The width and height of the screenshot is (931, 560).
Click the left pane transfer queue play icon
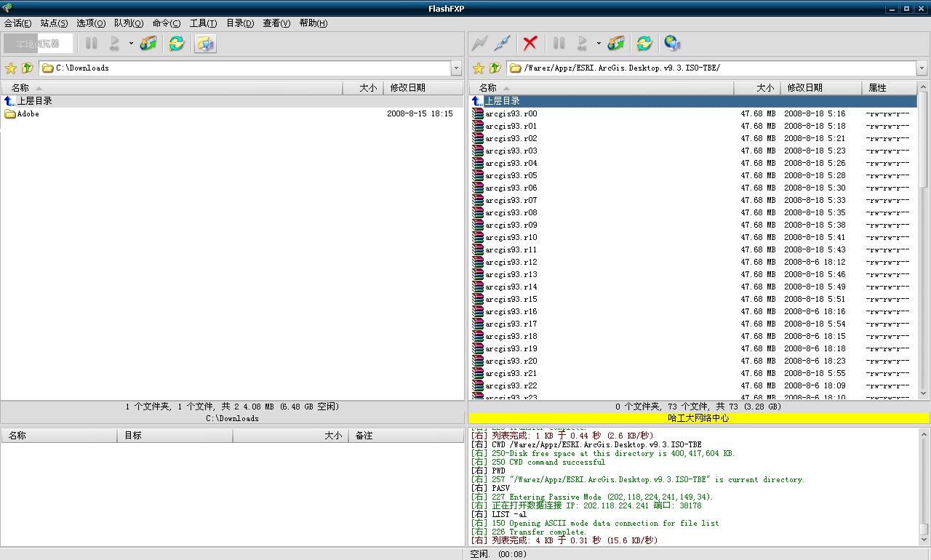point(114,44)
